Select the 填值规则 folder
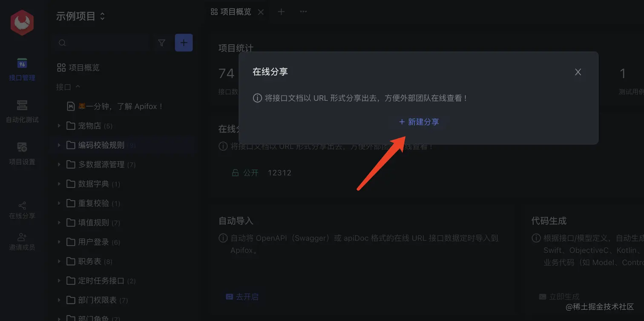 pyautogui.click(x=93, y=223)
